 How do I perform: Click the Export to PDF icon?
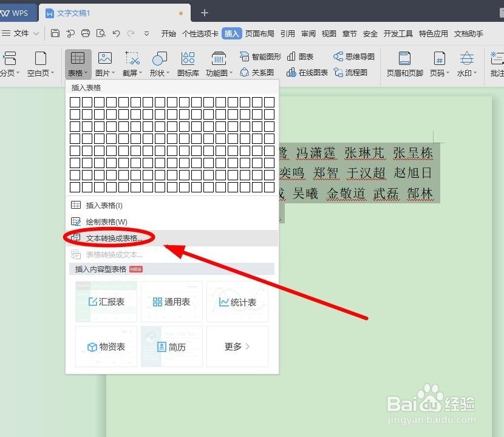pos(70,33)
